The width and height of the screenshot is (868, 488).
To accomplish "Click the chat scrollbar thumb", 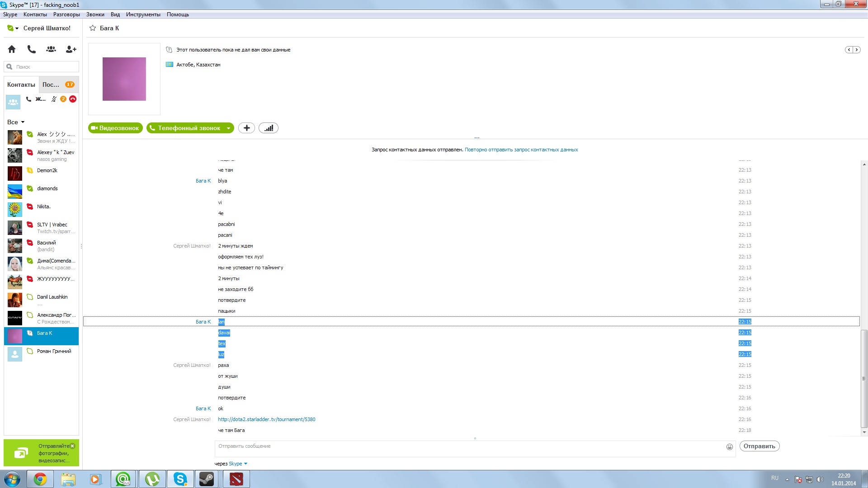I will point(864,379).
